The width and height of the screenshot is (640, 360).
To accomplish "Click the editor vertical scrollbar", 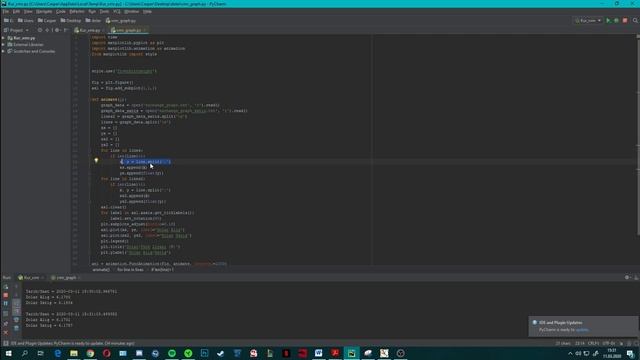I will 638,135.
